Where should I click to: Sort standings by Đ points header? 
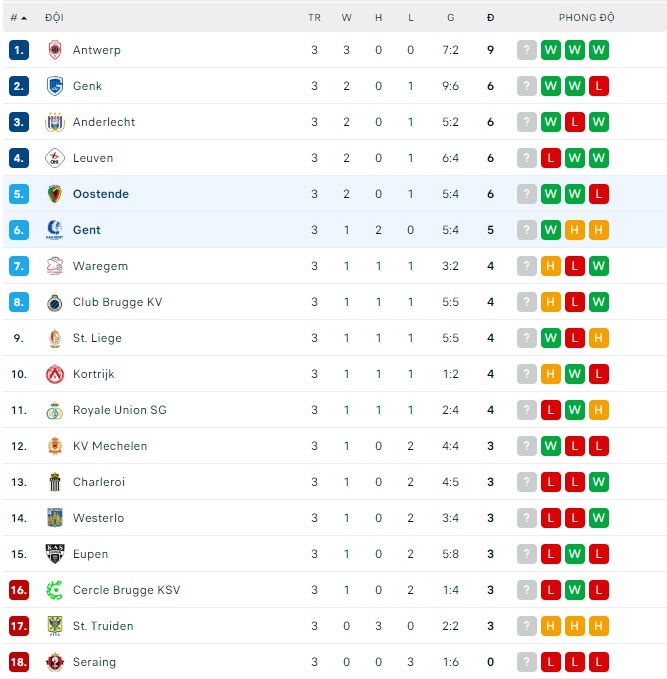tap(490, 18)
